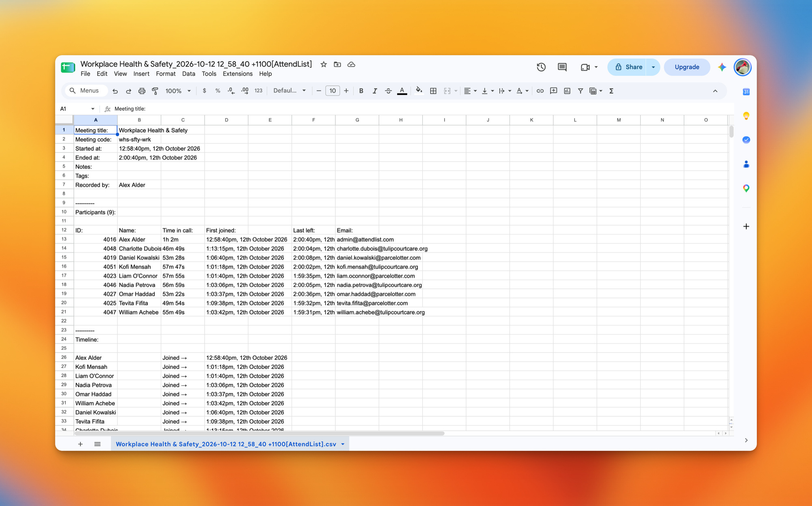Click the Redo icon in toolbar
This screenshot has height=506, width=812.
[128, 91]
